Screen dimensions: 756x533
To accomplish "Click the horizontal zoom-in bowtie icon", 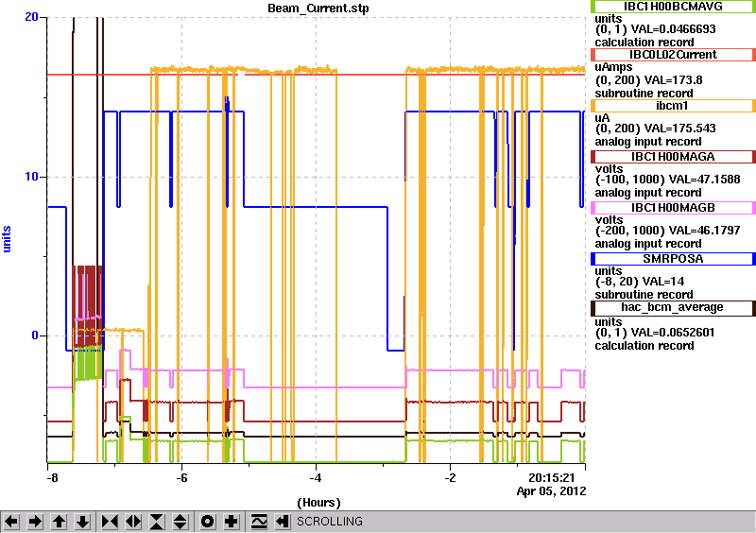I will [110, 522].
